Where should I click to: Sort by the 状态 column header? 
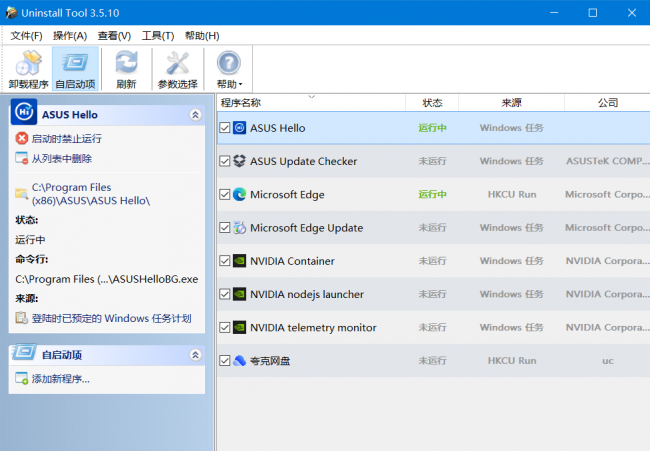click(x=432, y=103)
